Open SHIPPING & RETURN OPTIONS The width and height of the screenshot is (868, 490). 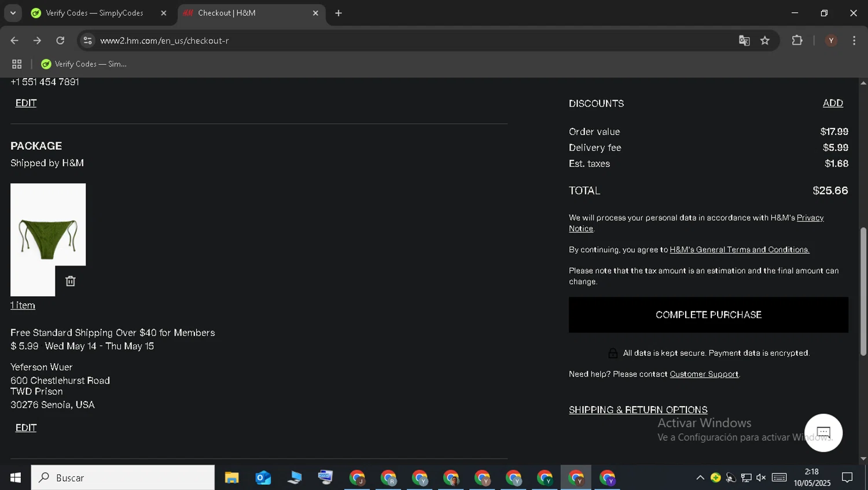[x=638, y=410]
